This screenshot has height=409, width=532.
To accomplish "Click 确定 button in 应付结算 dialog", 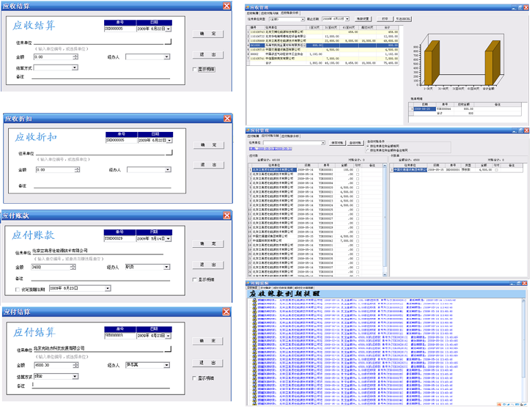I will [207, 341].
